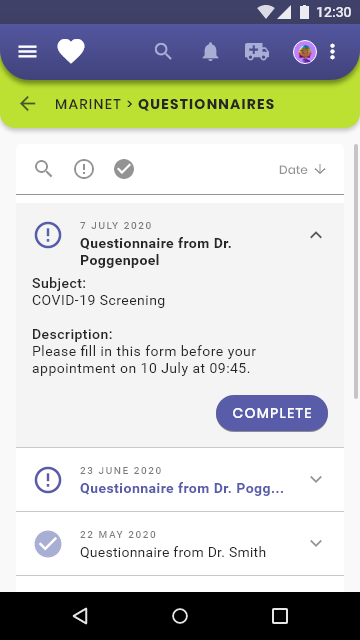Expand the Dr. Smith questionnaire from 22 May
This screenshot has height=640, width=360.
click(316, 543)
